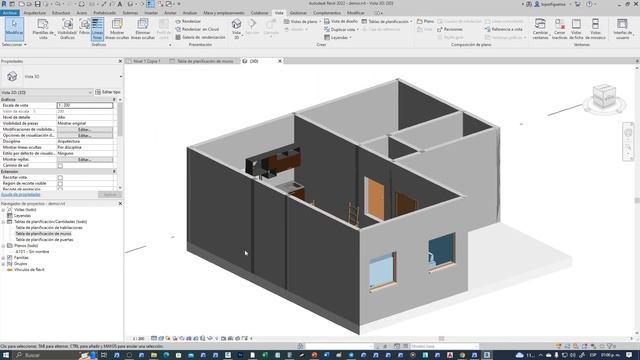Close the {3D} view tab

coord(280,61)
